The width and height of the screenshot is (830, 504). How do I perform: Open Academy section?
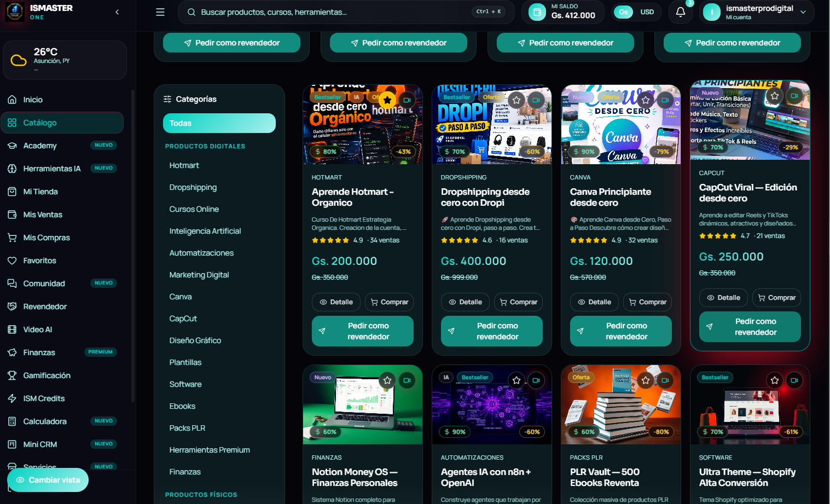62,146
